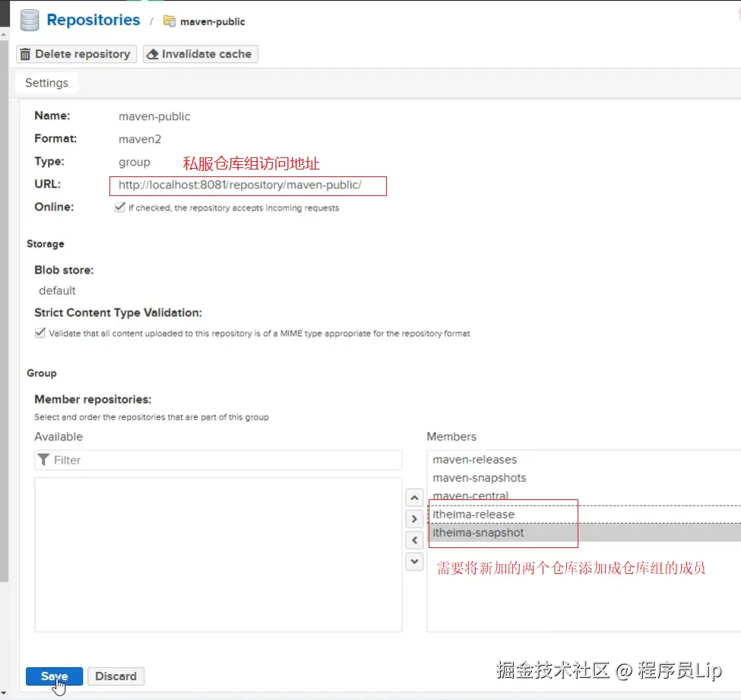Select maven-central in Members list
Image resolution: width=741 pixels, height=700 pixels.
coord(584,496)
